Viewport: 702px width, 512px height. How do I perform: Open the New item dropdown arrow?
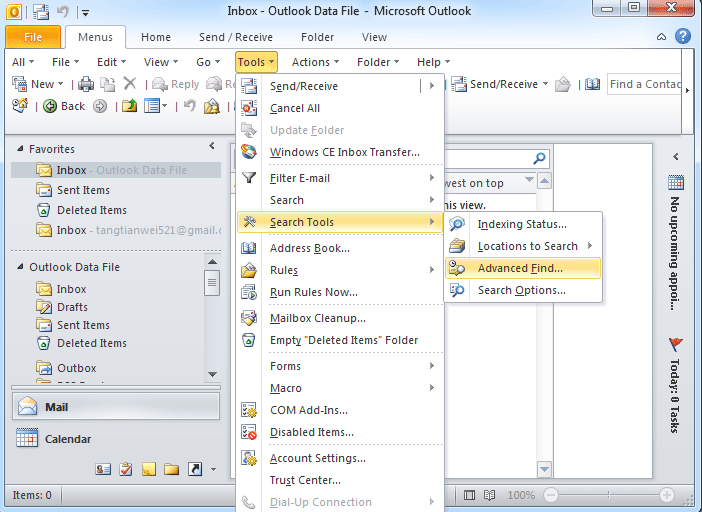coord(60,84)
